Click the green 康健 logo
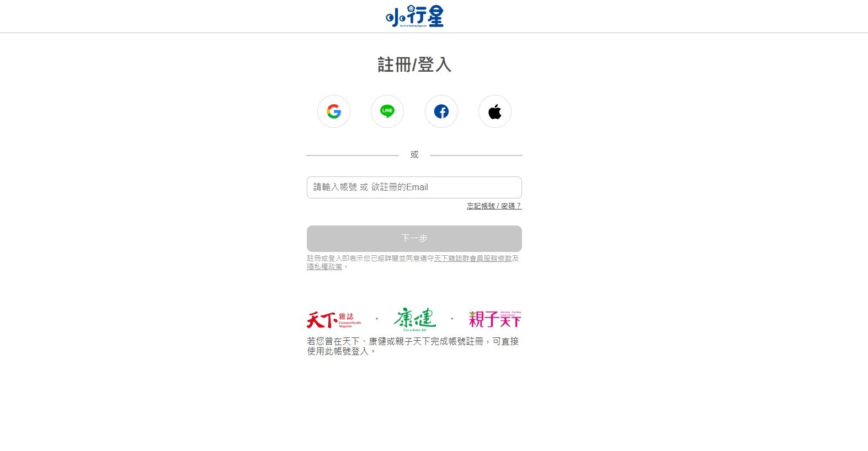This screenshot has width=868, height=451. pyautogui.click(x=414, y=319)
